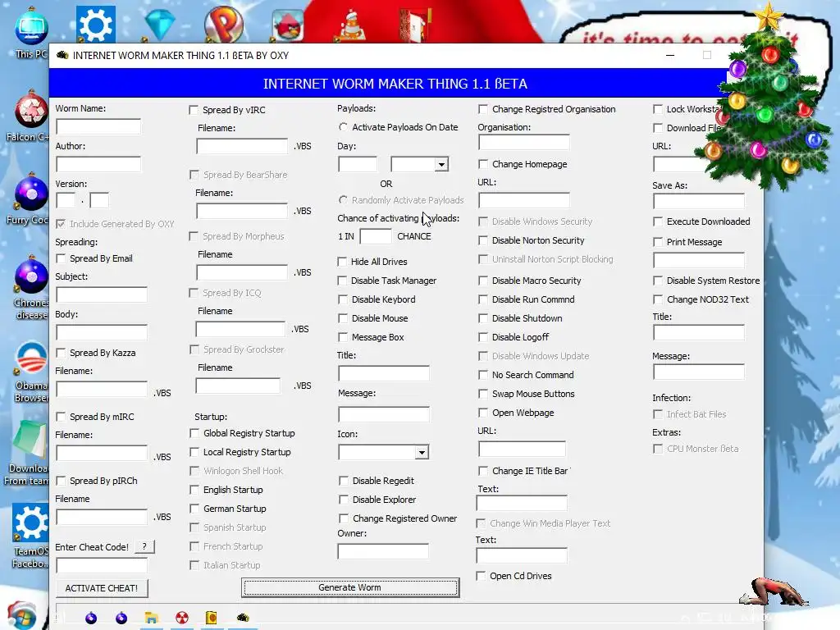Screen dimensions: 840x630
Task: Tick the Disable System Restore checkbox
Action: [658, 281]
